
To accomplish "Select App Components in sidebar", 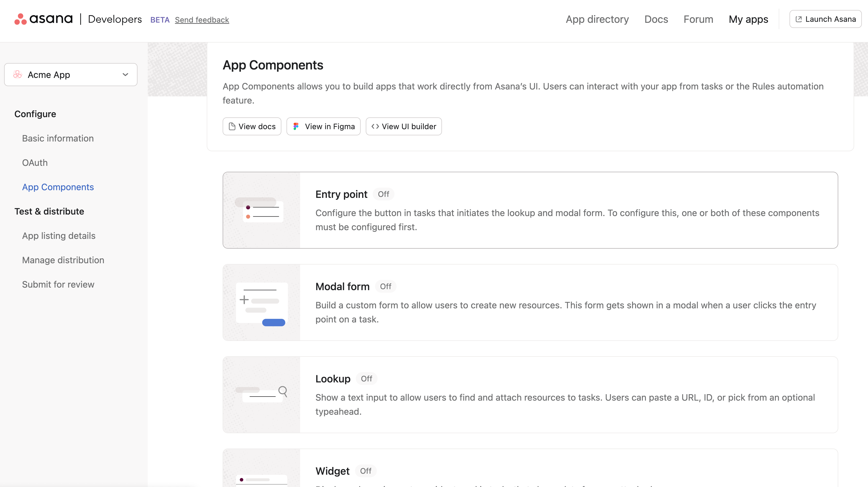I will click(58, 187).
